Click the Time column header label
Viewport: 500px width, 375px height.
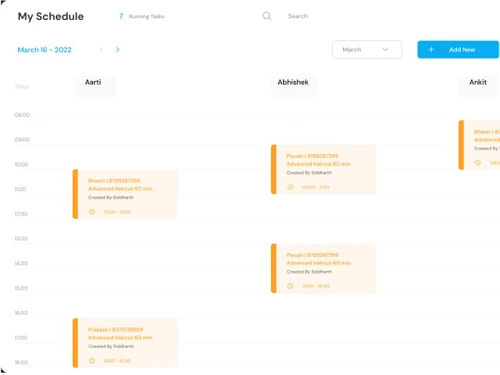pyautogui.click(x=22, y=87)
